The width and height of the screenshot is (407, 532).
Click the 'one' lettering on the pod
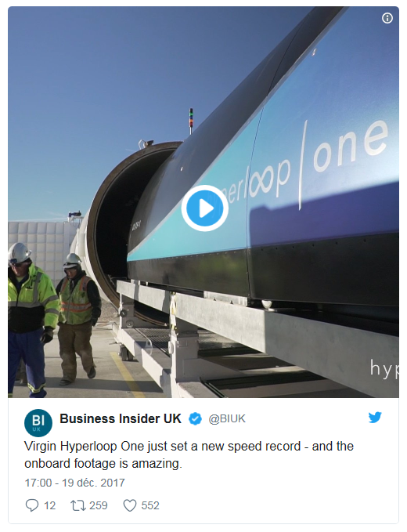point(351,146)
